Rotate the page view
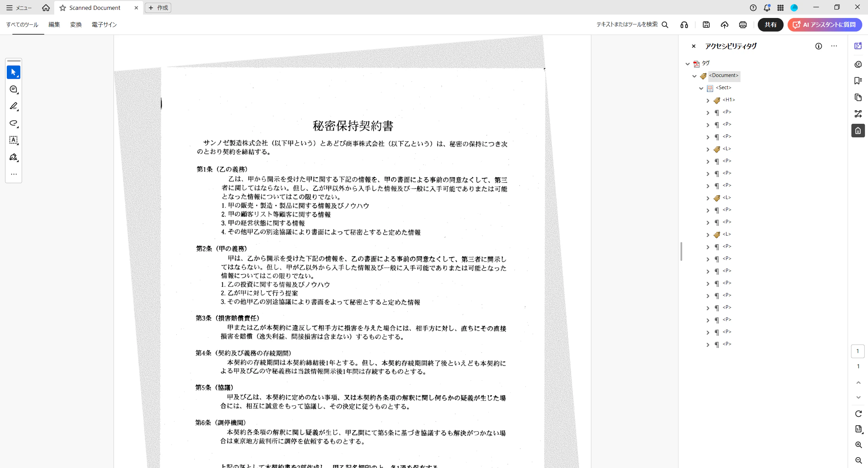This screenshot has width=868, height=468. pos(859,414)
